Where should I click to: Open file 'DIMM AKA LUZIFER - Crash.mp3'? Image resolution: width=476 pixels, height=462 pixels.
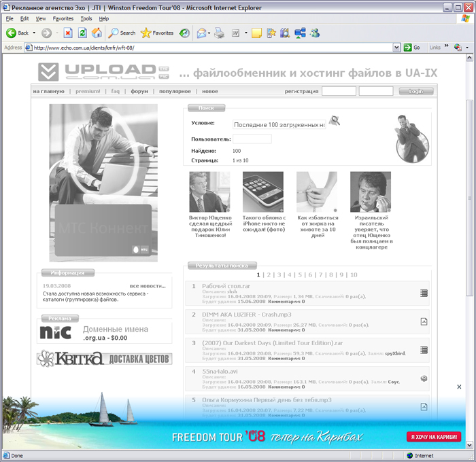click(x=247, y=315)
